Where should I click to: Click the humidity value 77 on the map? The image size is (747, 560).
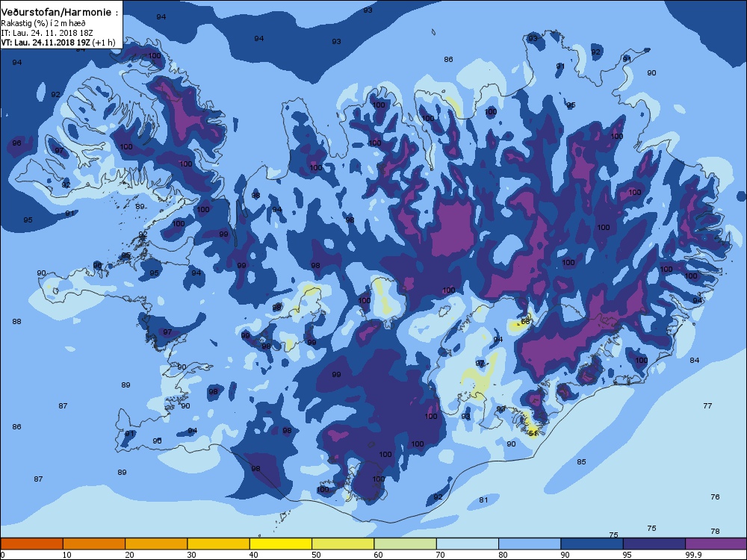[707, 405]
